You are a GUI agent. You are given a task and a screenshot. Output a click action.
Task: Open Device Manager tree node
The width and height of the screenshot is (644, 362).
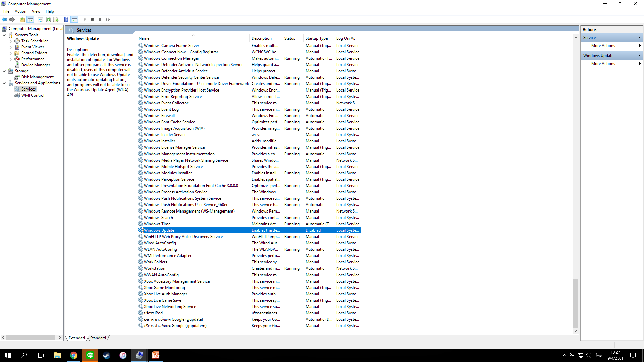tap(36, 65)
